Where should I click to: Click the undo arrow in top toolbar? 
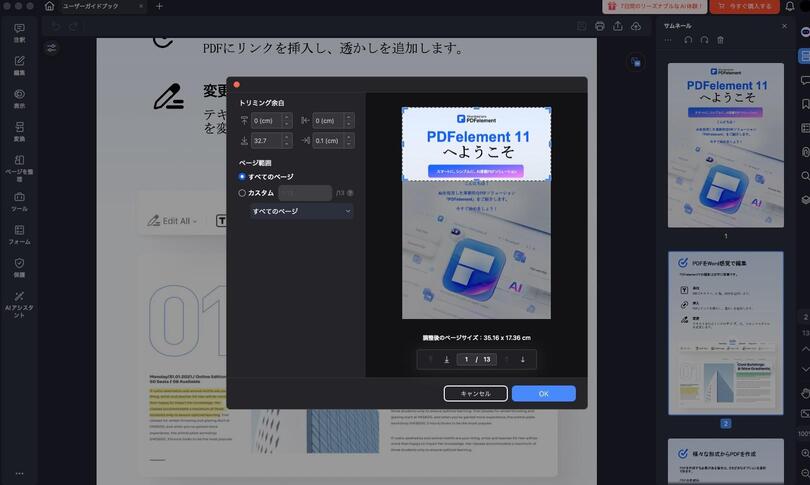coord(56,26)
